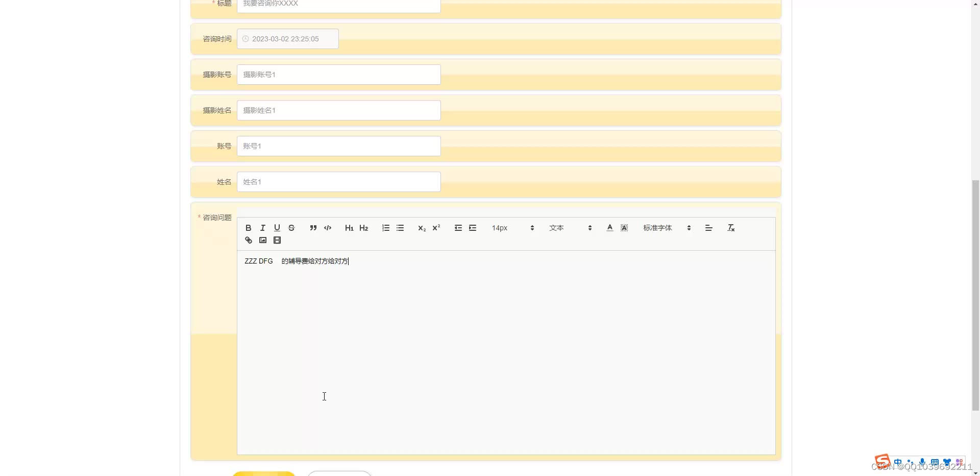
Task: Increase the indent
Action: click(x=473, y=228)
